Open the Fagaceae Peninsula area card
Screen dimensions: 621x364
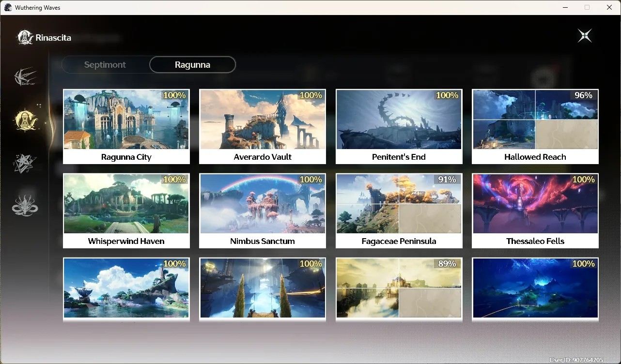click(x=399, y=211)
